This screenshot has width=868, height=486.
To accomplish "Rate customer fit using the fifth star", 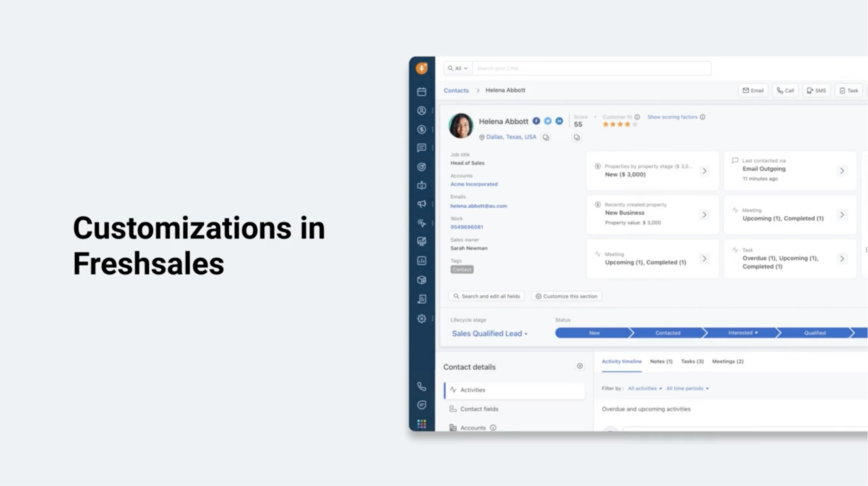I will [635, 124].
